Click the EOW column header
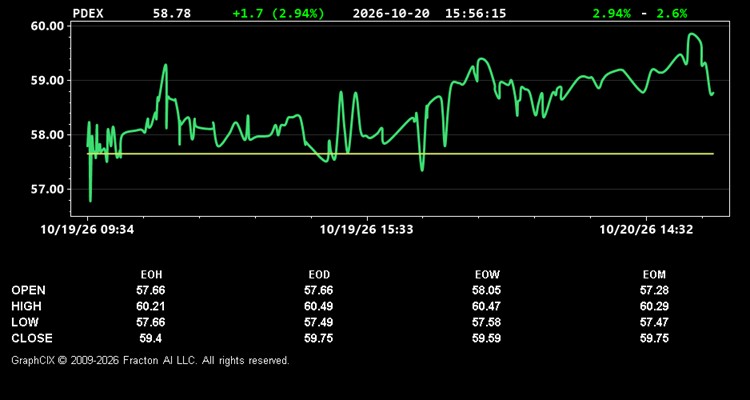This screenshot has width=750, height=400. coord(487,275)
